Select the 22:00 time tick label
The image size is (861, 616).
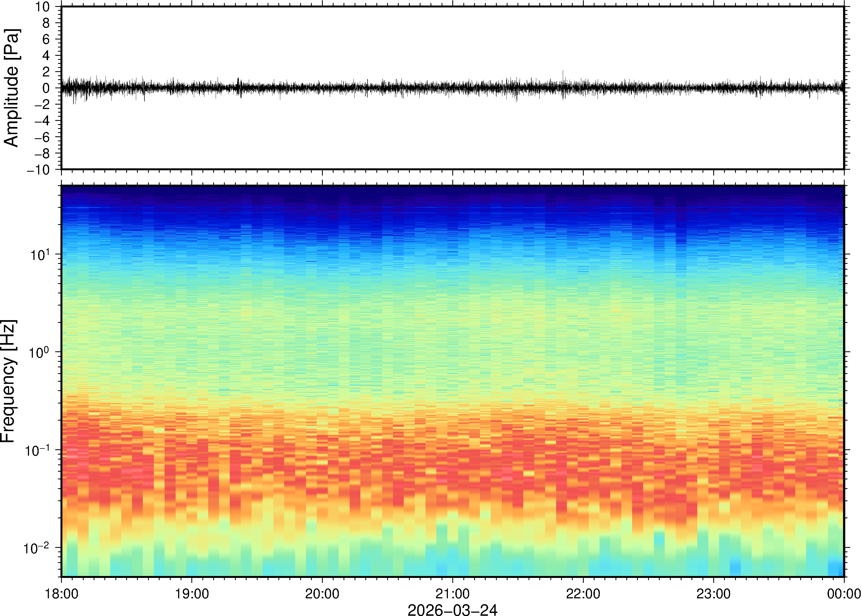click(583, 594)
